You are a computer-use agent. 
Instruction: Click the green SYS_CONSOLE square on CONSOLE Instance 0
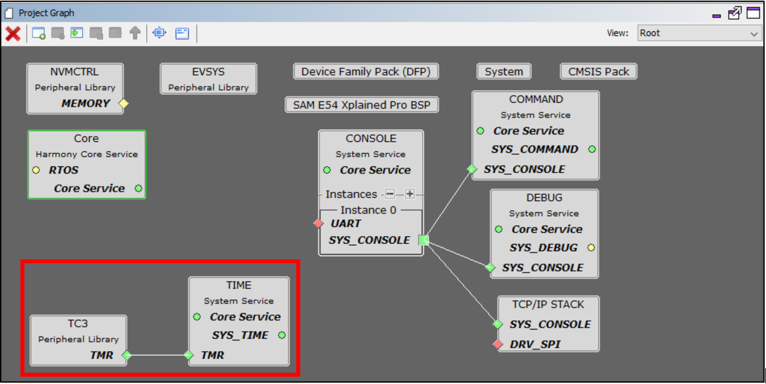(x=424, y=240)
